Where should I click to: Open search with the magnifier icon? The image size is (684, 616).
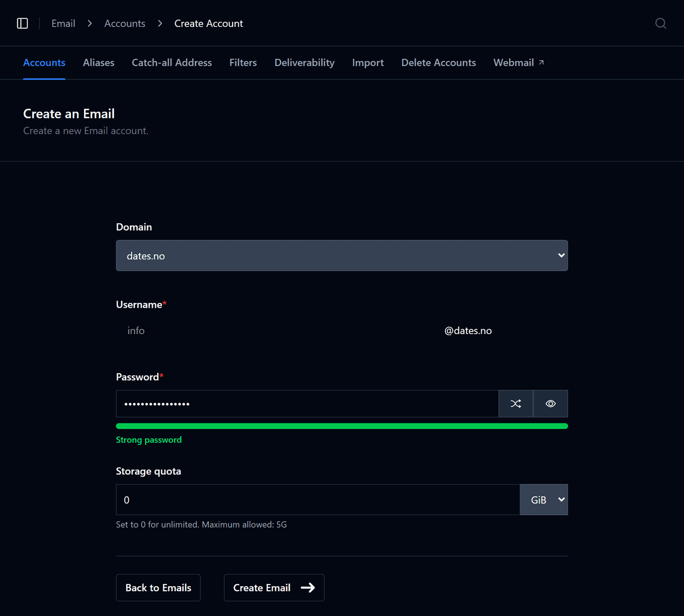coord(661,23)
